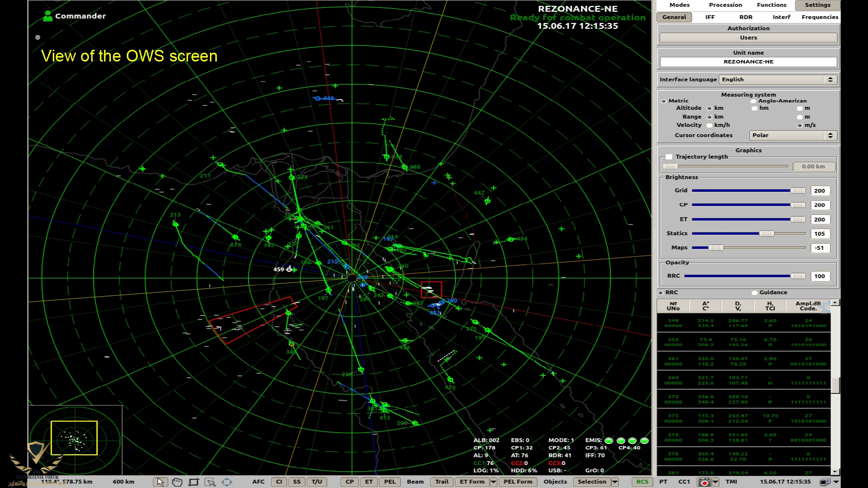Click the red camera record icon
The width and height of the screenshot is (868, 488).
[x=704, y=482]
